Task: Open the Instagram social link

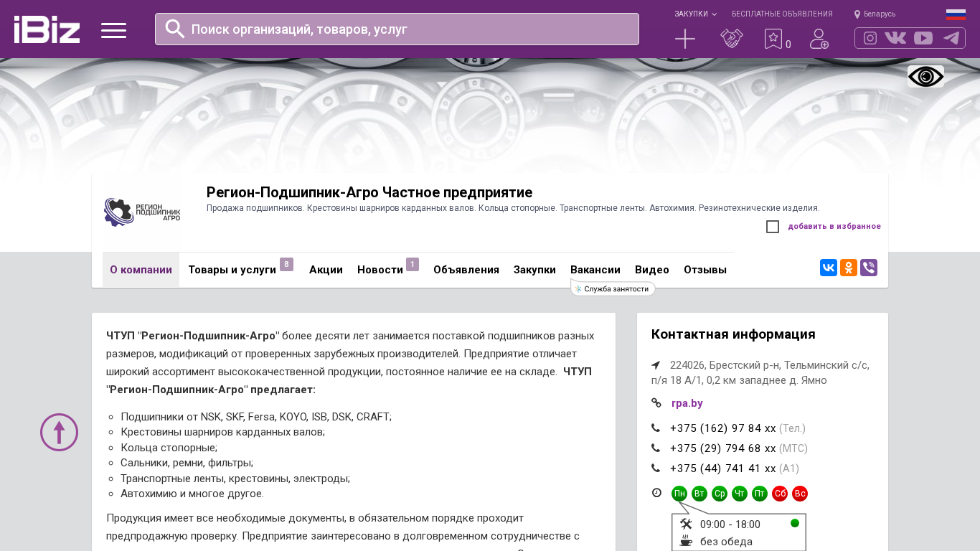Action: point(870,38)
